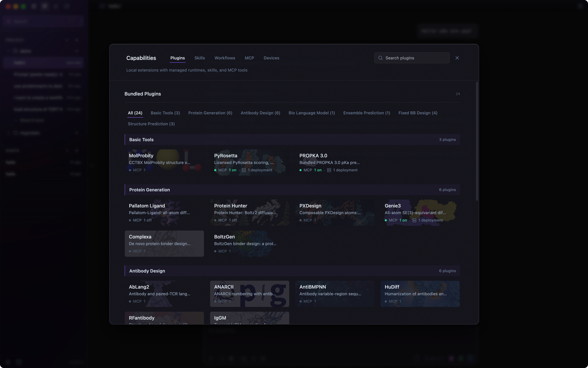
Task: Filter by Structure Prediction (3)
Action: [x=151, y=124]
